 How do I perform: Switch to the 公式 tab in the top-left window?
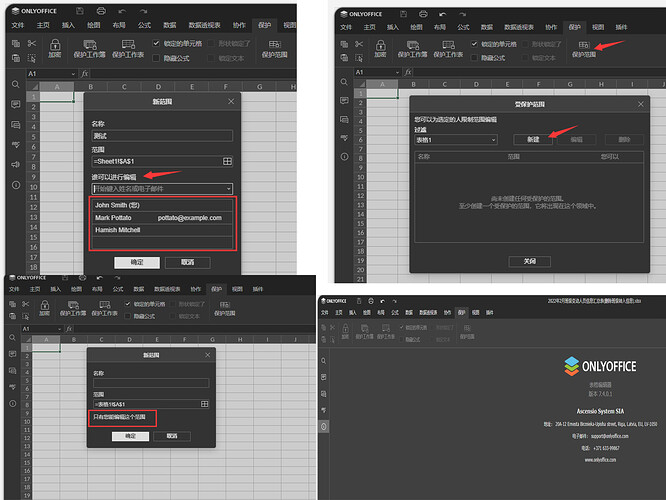click(144, 25)
